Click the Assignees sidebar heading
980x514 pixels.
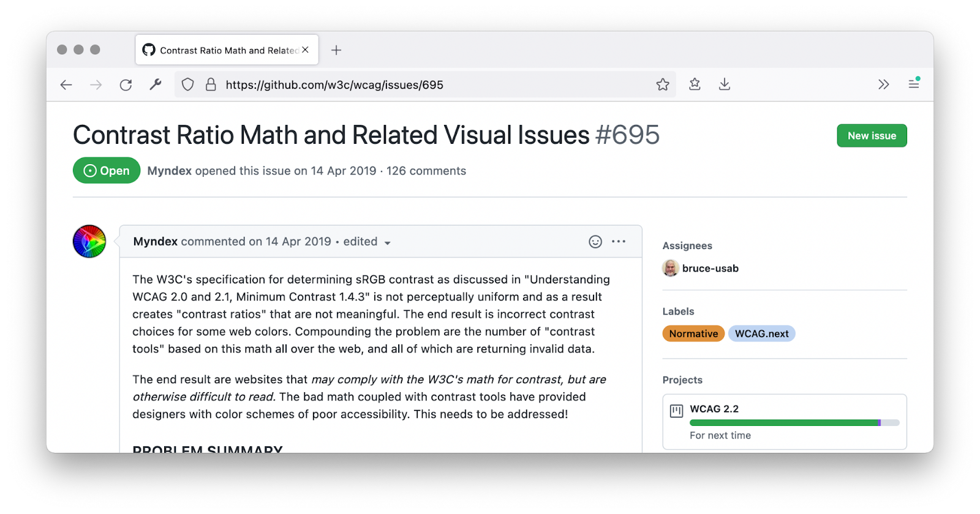687,246
